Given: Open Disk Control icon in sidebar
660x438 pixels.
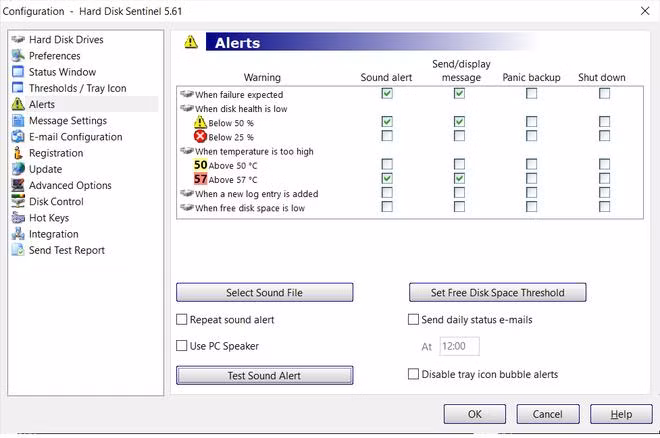Looking at the screenshot, I should [x=18, y=202].
